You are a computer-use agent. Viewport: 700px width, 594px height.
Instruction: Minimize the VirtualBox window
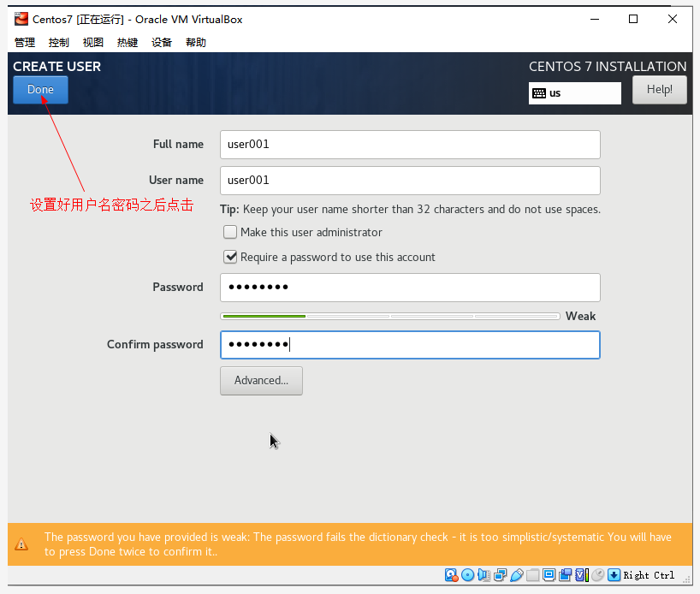(595, 19)
